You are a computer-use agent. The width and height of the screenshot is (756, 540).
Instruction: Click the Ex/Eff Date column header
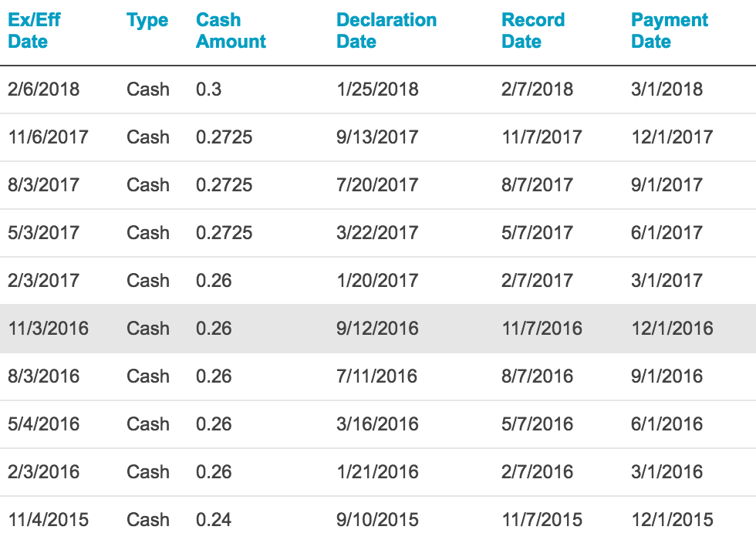pyautogui.click(x=35, y=31)
